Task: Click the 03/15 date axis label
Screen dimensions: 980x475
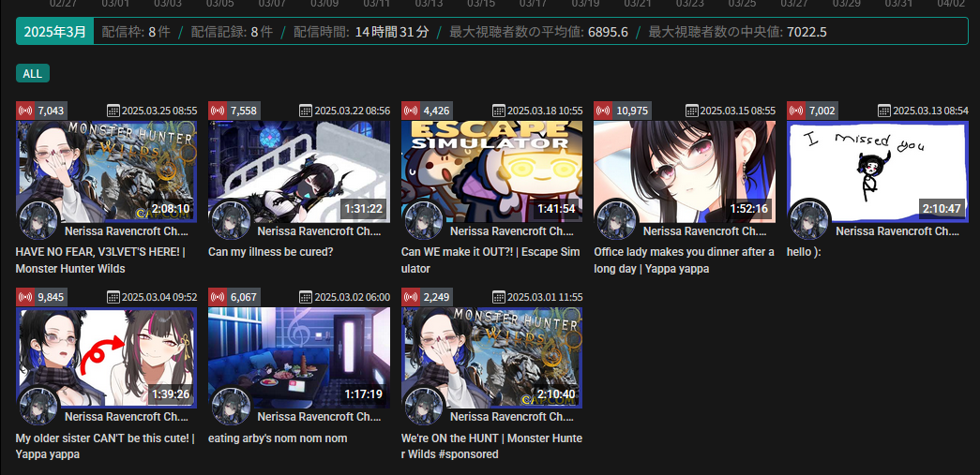Action: tap(481, 4)
